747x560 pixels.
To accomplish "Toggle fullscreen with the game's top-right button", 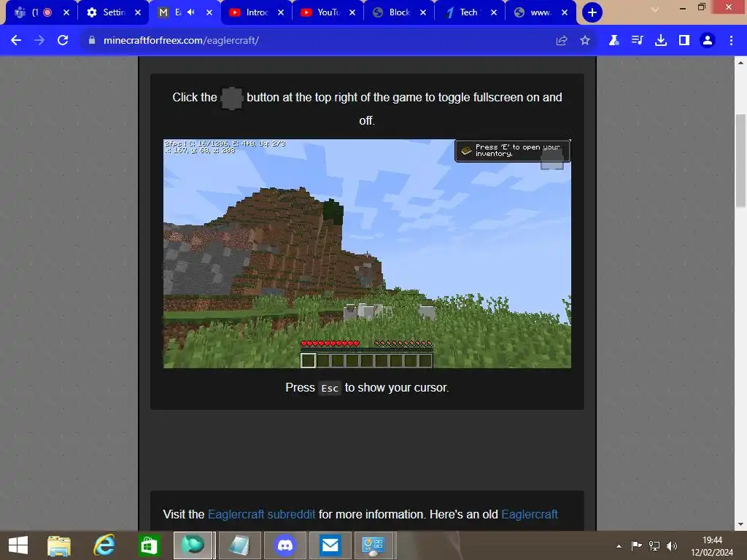I will (x=552, y=160).
